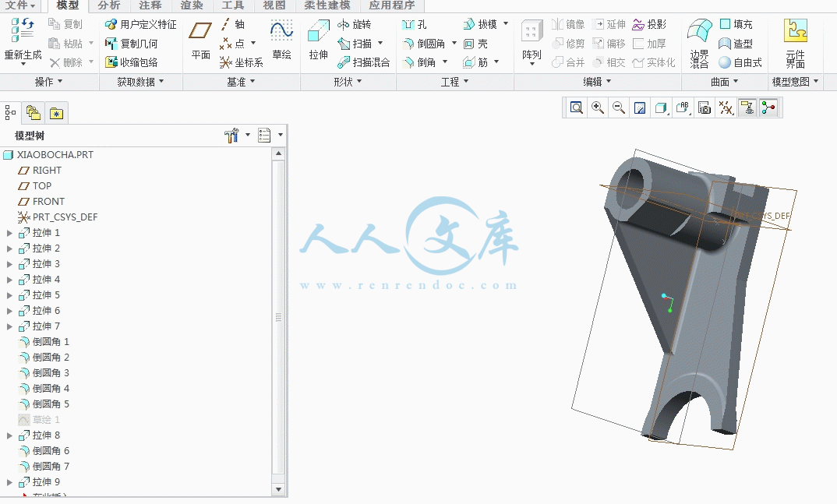Select the 旋转 revolve tool
Image resolution: width=837 pixels, height=504 pixels.
click(355, 24)
